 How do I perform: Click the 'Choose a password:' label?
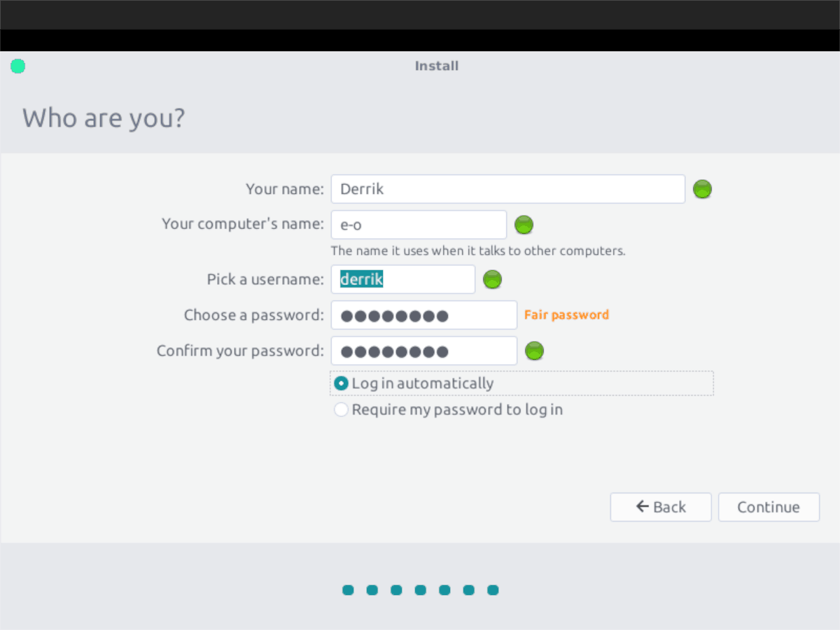[x=254, y=315]
